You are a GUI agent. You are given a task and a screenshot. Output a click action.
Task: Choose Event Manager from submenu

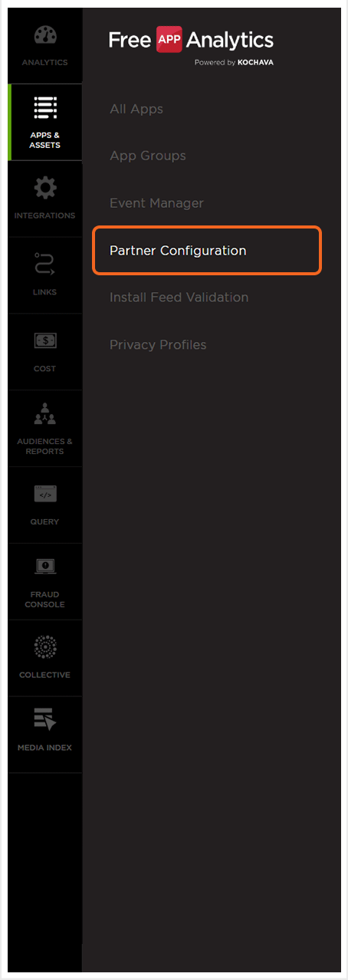(x=156, y=203)
